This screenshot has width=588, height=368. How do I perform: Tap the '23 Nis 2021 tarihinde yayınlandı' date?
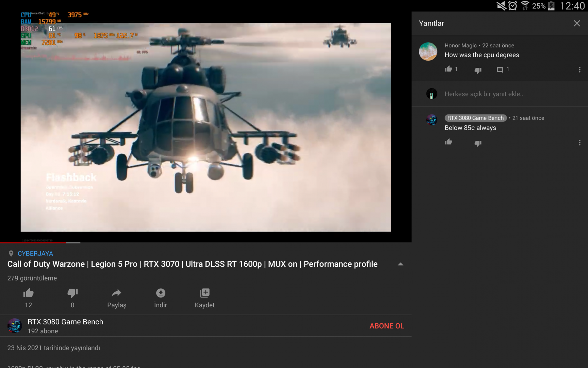pyautogui.click(x=54, y=348)
